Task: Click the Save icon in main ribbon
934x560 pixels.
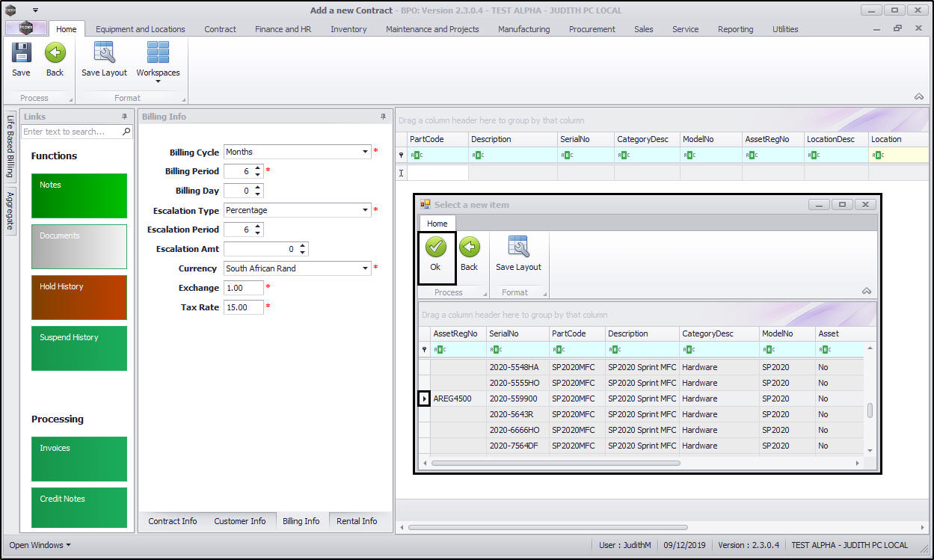Action: (22, 53)
